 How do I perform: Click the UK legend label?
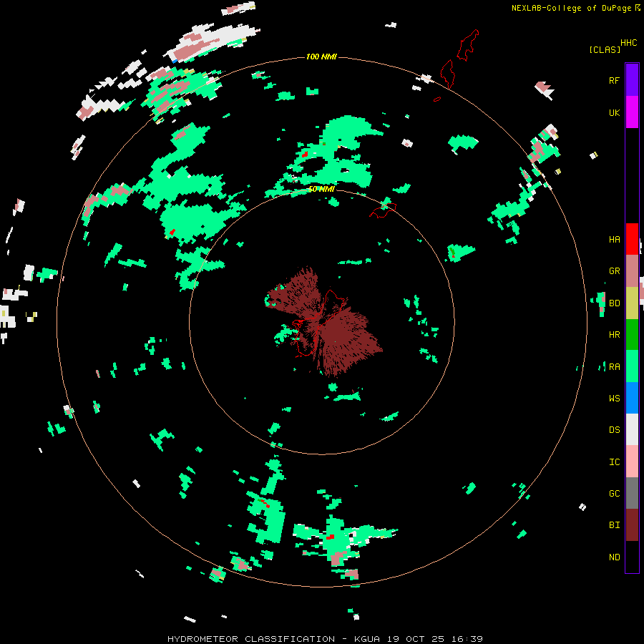click(x=614, y=112)
